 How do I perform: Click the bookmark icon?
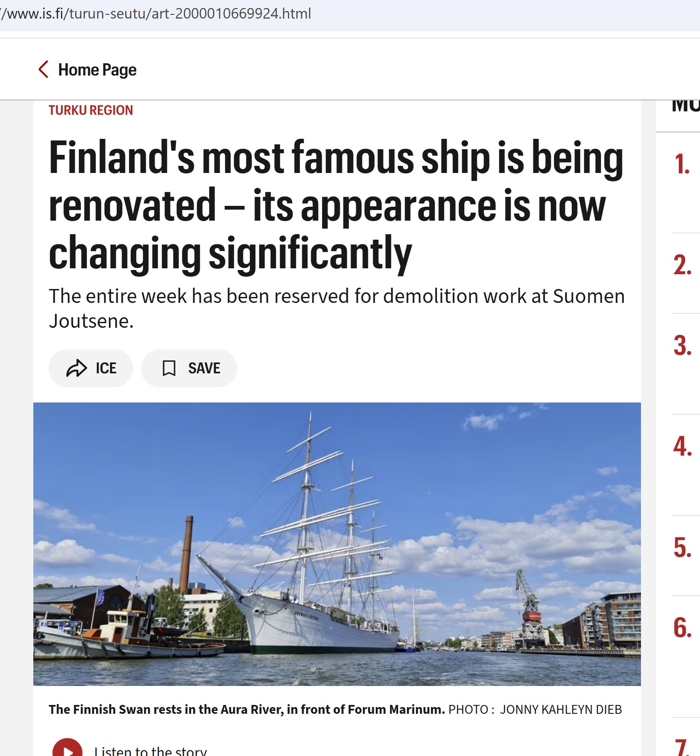click(169, 368)
